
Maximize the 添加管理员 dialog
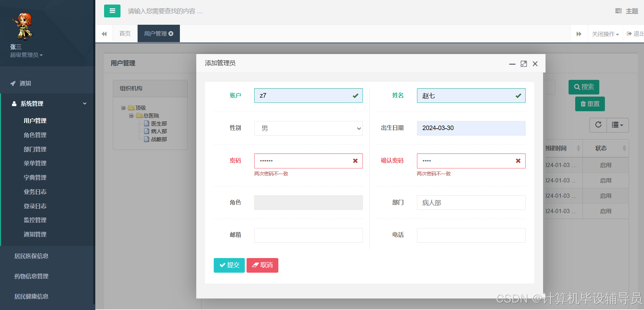(x=524, y=64)
